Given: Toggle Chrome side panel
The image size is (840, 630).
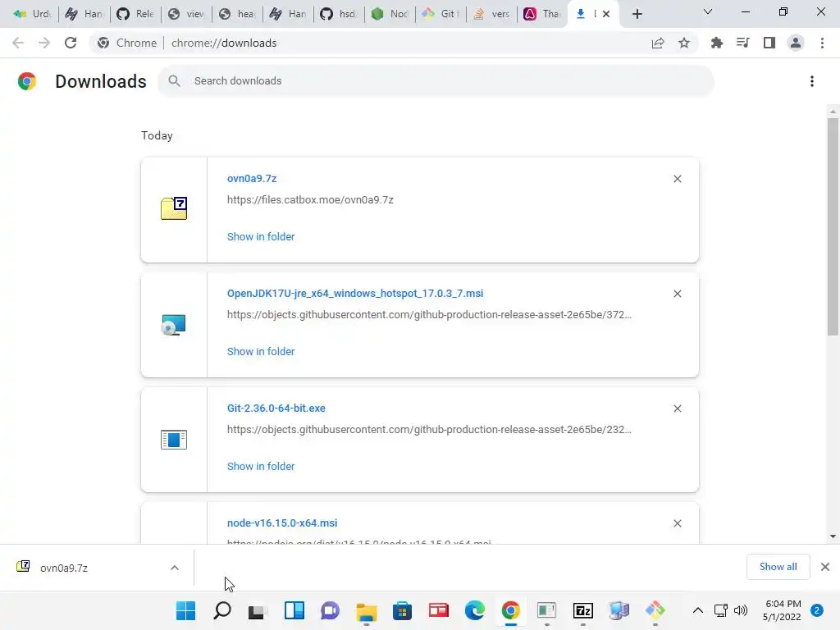Looking at the screenshot, I should click(769, 43).
